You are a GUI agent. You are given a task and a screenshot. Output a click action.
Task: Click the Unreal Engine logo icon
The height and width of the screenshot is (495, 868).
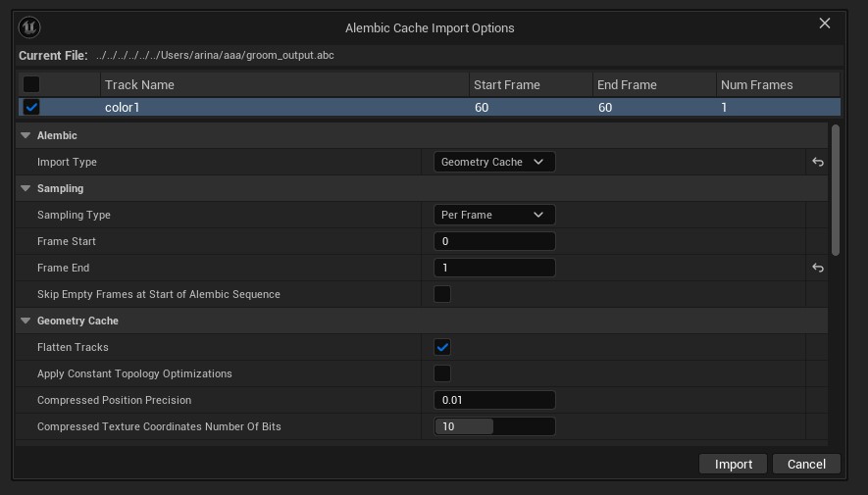pyautogui.click(x=29, y=27)
